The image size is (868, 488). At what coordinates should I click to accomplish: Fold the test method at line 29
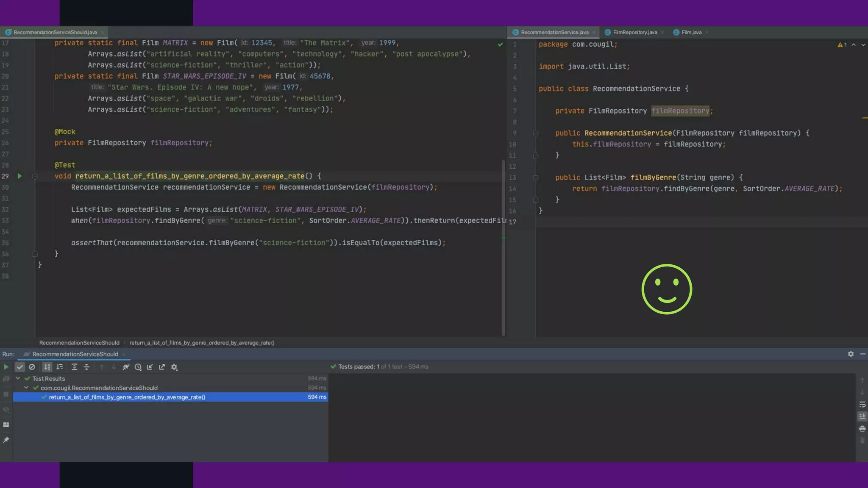35,176
